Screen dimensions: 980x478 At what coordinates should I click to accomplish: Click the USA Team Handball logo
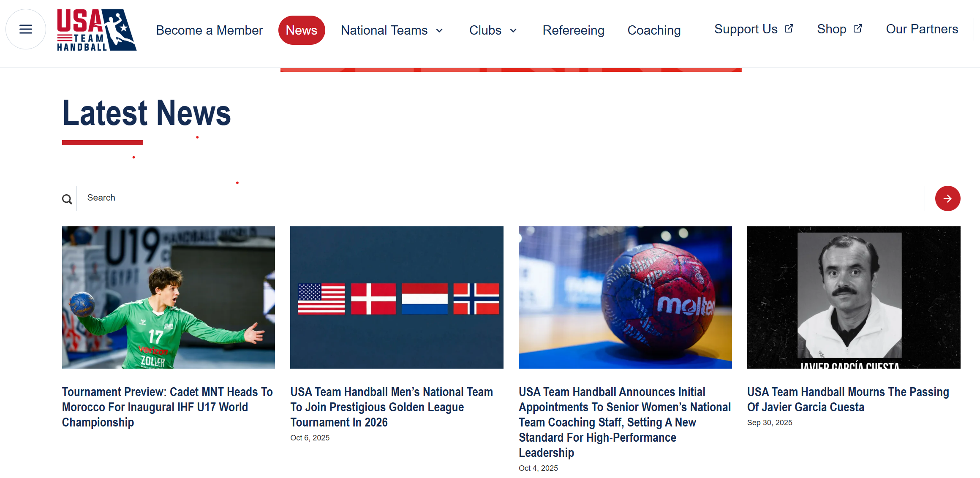coord(97,30)
